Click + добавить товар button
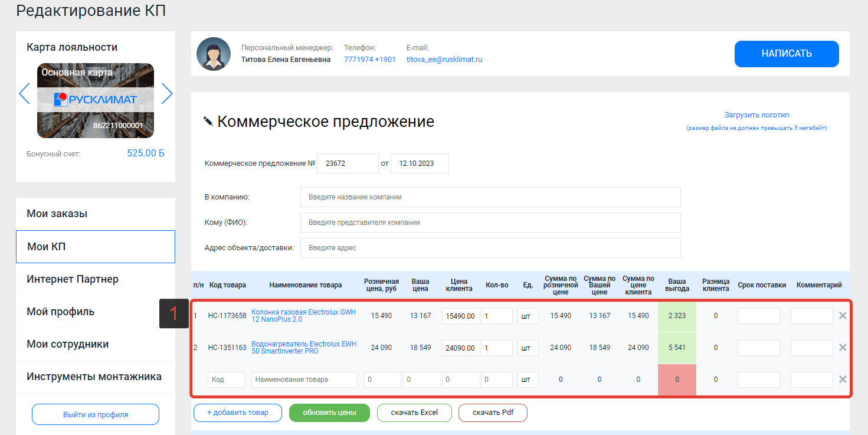868x435 pixels. (238, 413)
